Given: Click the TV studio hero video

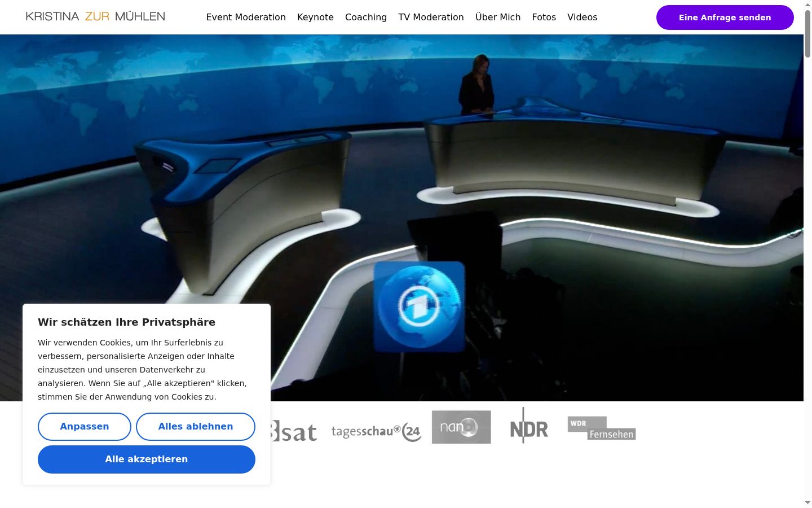Looking at the screenshot, I should 401,218.
